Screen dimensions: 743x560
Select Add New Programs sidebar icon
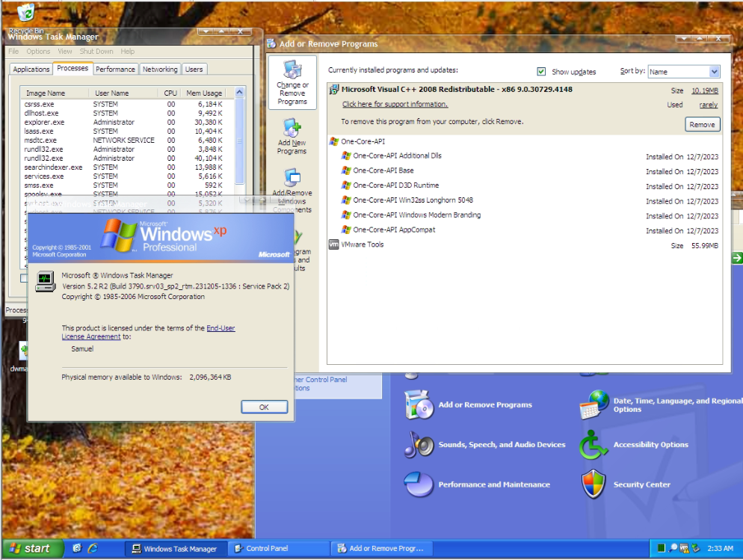(x=292, y=136)
